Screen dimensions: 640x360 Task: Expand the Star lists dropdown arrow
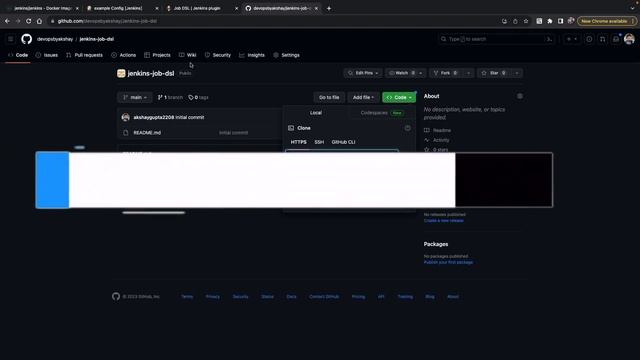tap(517, 73)
